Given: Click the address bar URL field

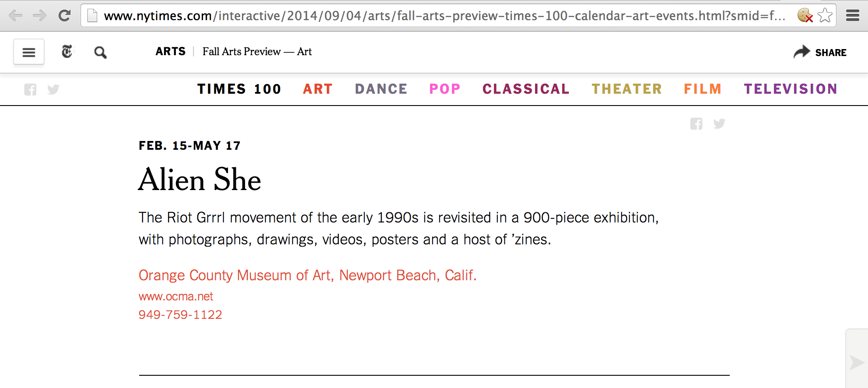Looking at the screenshot, I should pyautogui.click(x=437, y=16).
